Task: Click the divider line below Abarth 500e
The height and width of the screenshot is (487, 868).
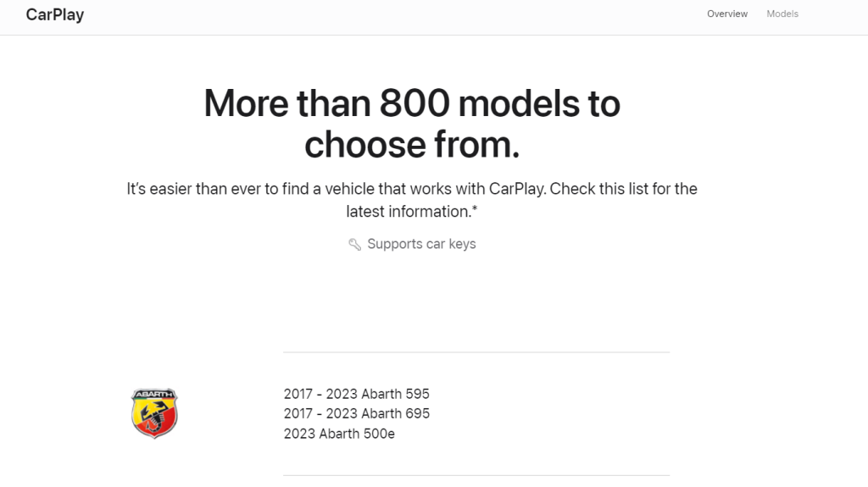Action: click(x=476, y=475)
